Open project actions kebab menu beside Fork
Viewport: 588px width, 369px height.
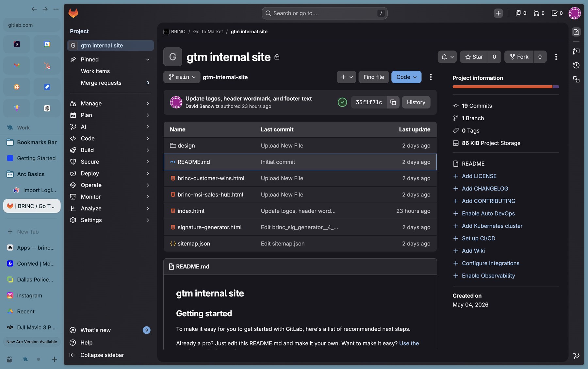tap(556, 57)
